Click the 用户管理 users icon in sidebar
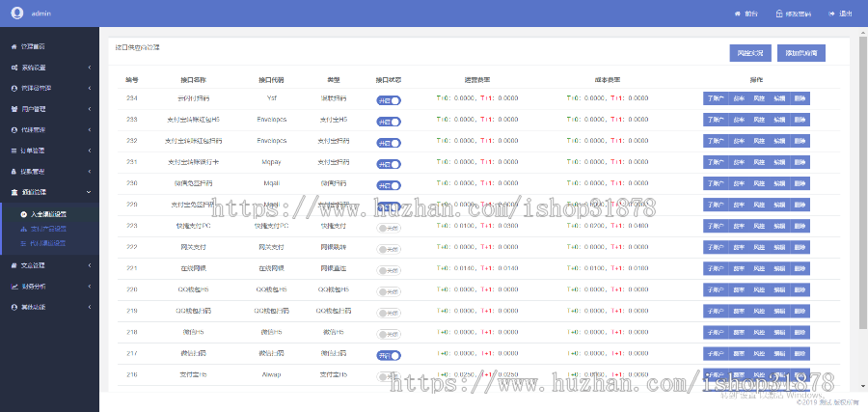Image resolution: width=868 pixels, height=412 pixels. coord(14,109)
